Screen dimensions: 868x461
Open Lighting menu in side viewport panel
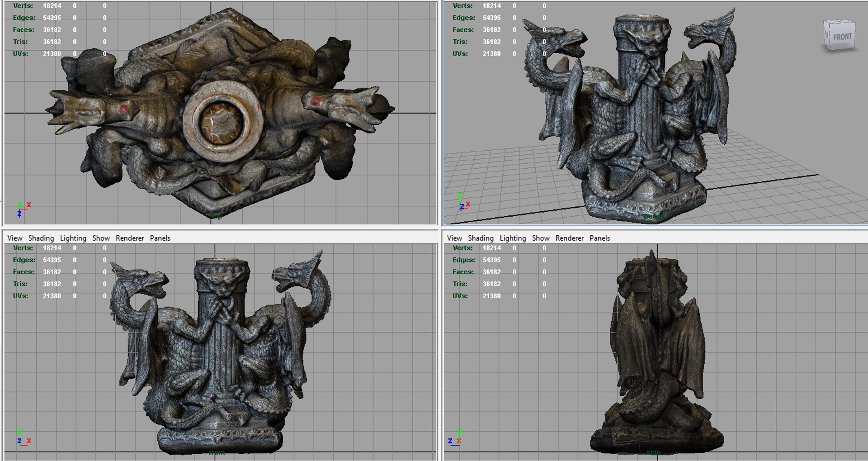[x=513, y=238]
